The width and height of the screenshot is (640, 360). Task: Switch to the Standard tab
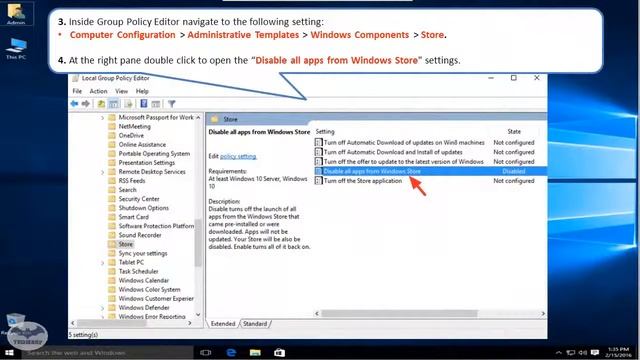(x=255, y=324)
